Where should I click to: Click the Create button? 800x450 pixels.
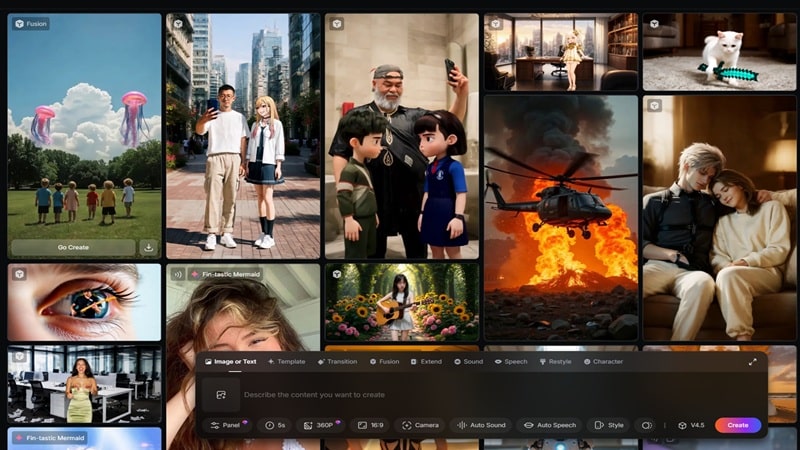737,425
